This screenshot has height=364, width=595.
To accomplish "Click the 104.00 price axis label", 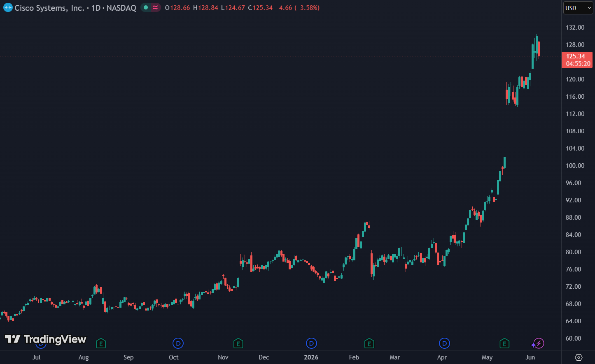I will pos(575,148).
